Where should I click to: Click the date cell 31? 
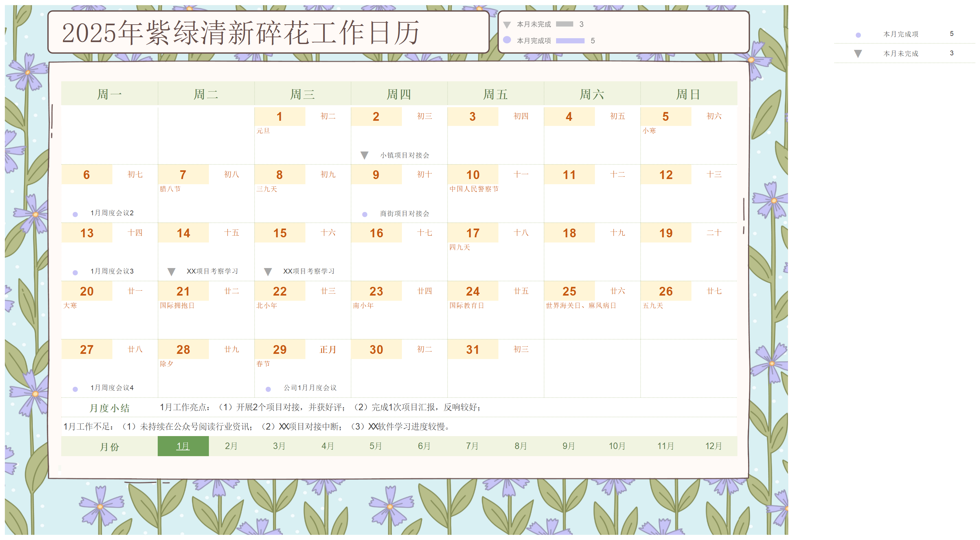(473, 349)
